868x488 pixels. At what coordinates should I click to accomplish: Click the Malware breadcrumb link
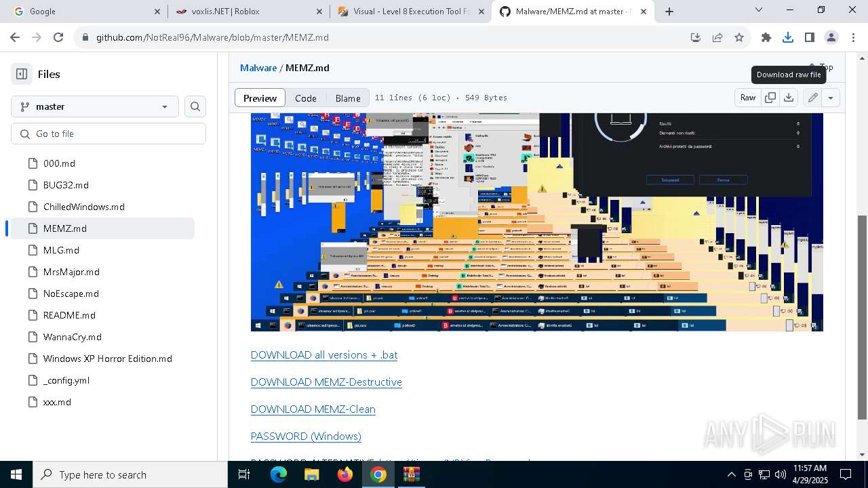click(x=258, y=68)
